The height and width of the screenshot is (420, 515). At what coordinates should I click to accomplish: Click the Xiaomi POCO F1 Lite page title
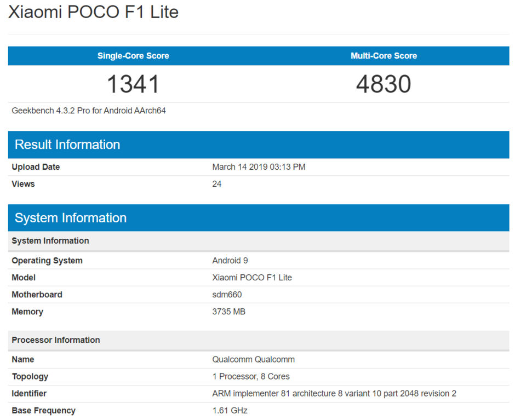[x=93, y=12]
